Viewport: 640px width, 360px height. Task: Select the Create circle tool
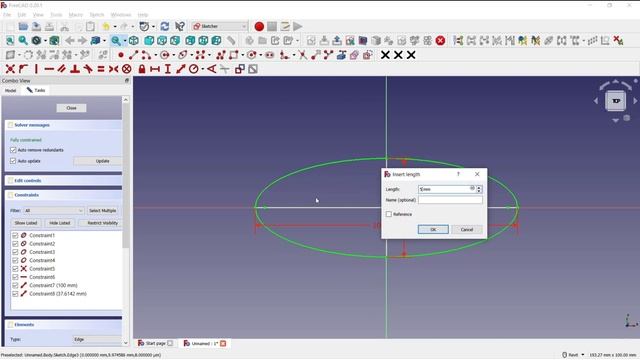click(164, 55)
